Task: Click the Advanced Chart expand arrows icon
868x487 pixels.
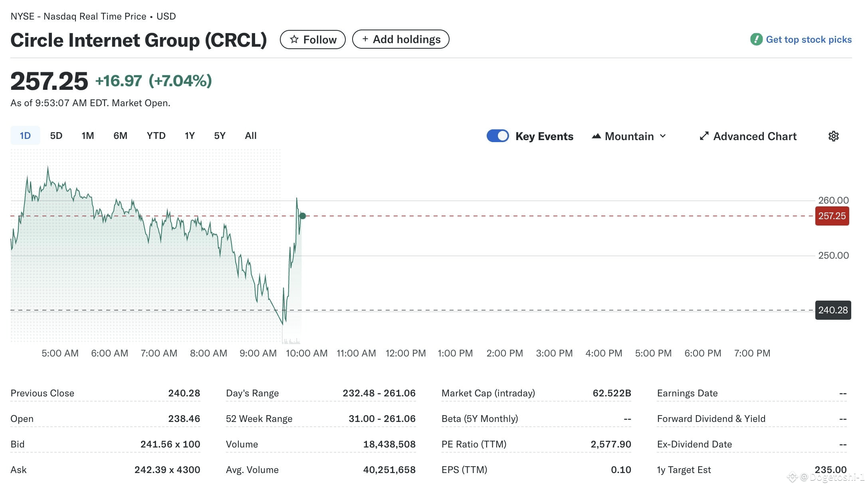Action: click(x=704, y=136)
